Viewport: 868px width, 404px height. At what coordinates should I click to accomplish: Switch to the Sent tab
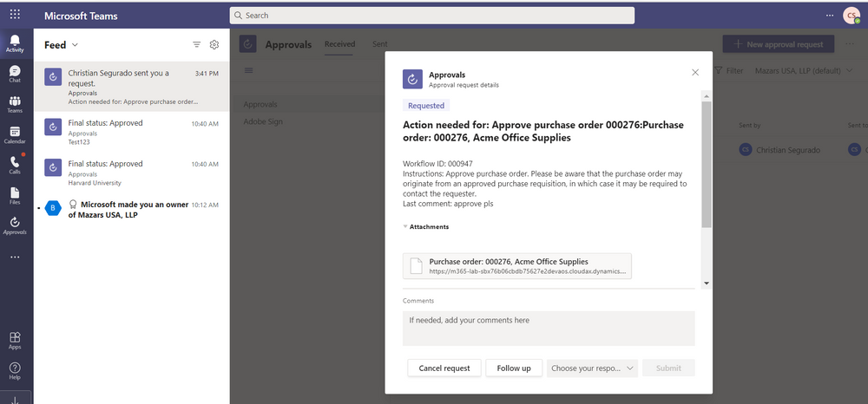tap(380, 44)
